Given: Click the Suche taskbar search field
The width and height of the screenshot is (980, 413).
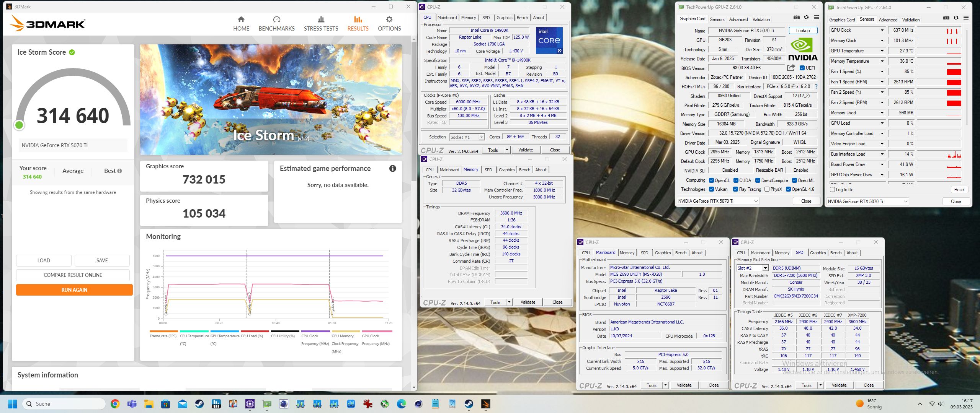Looking at the screenshot, I should (64, 404).
